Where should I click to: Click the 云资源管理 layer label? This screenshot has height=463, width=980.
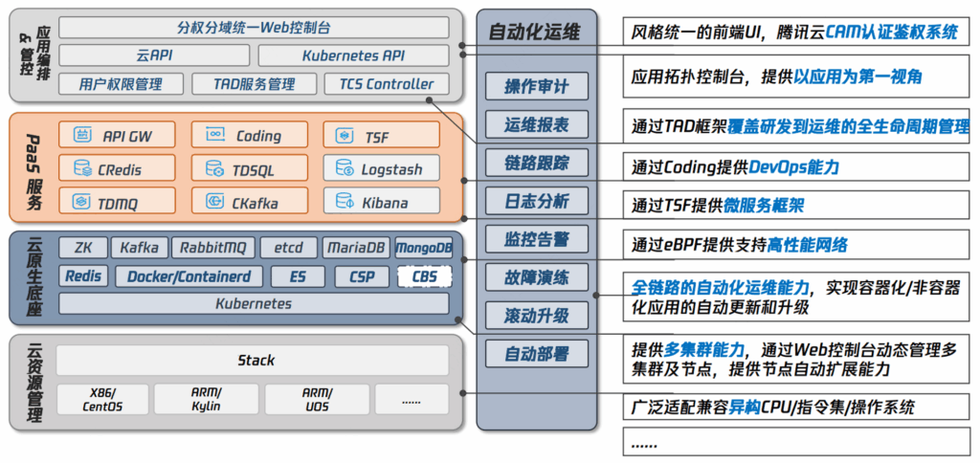(x=33, y=384)
